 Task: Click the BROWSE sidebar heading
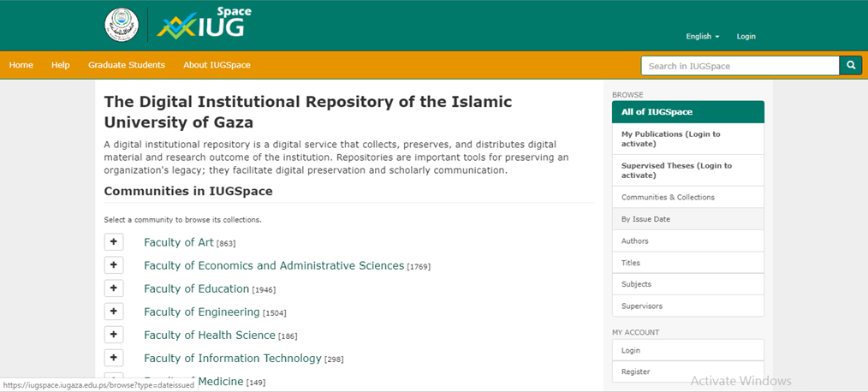[x=627, y=95]
